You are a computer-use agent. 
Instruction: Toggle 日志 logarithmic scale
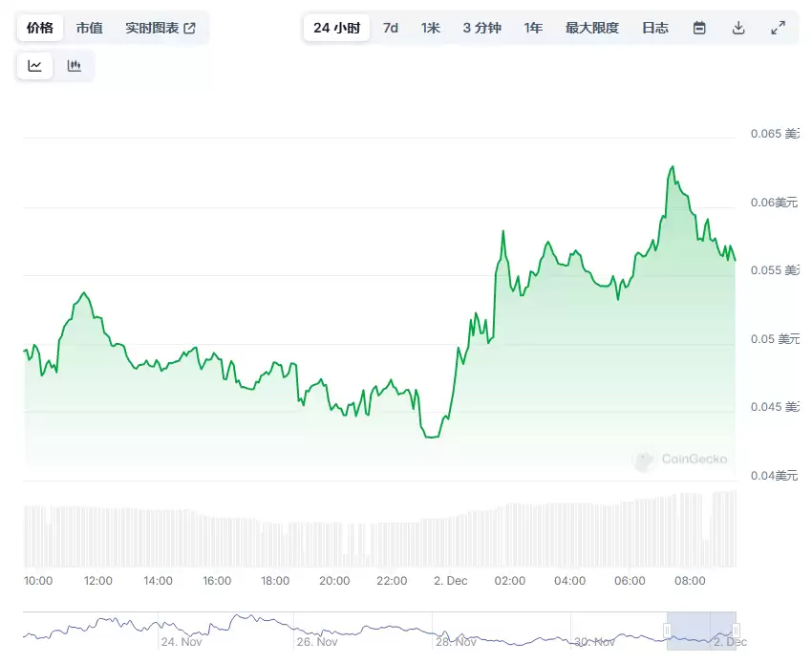tap(655, 28)
